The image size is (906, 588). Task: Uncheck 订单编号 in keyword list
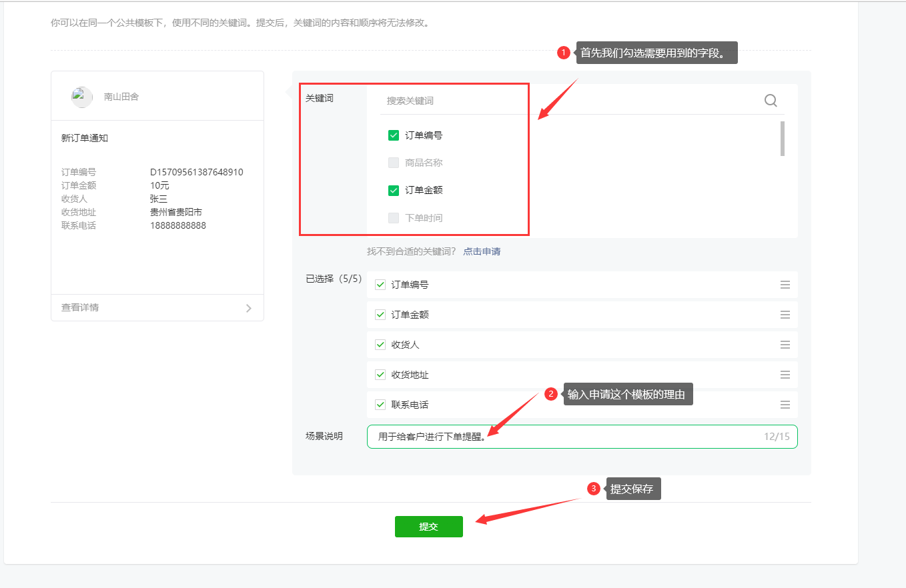[394, 135]
